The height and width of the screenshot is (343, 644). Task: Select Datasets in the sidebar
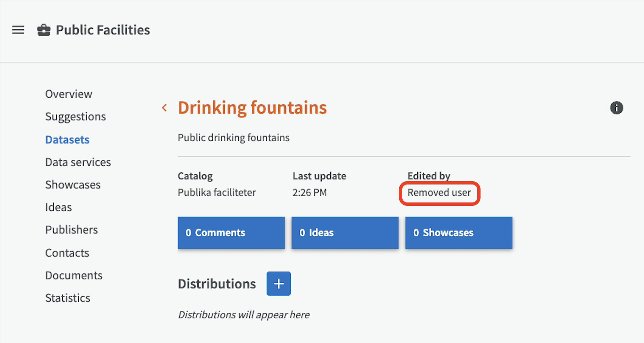point(67,140)
